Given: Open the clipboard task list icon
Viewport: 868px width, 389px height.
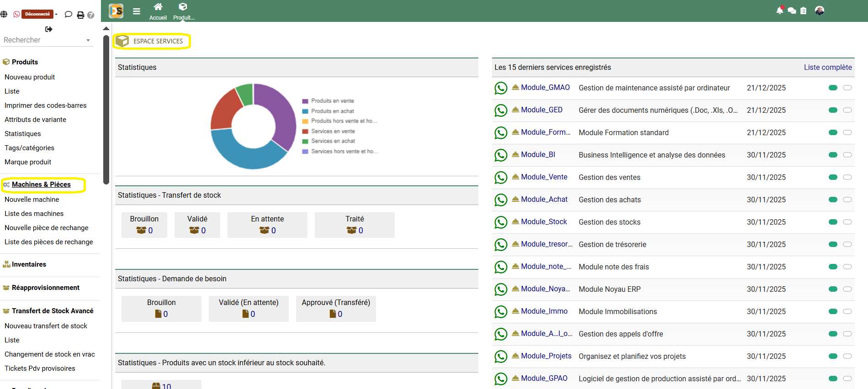Looking at the screenshot, I should [x=803, y=11].
